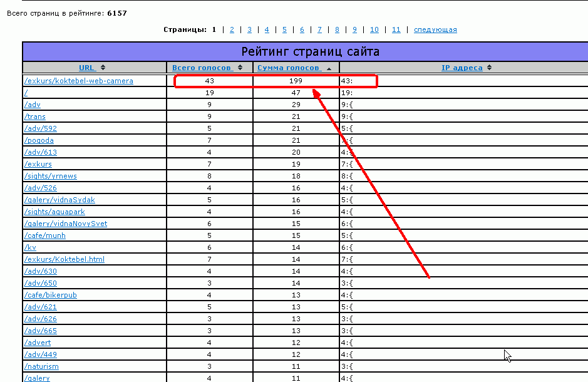
Task: Sort table by URL column link
Action: tap(88, 68)
